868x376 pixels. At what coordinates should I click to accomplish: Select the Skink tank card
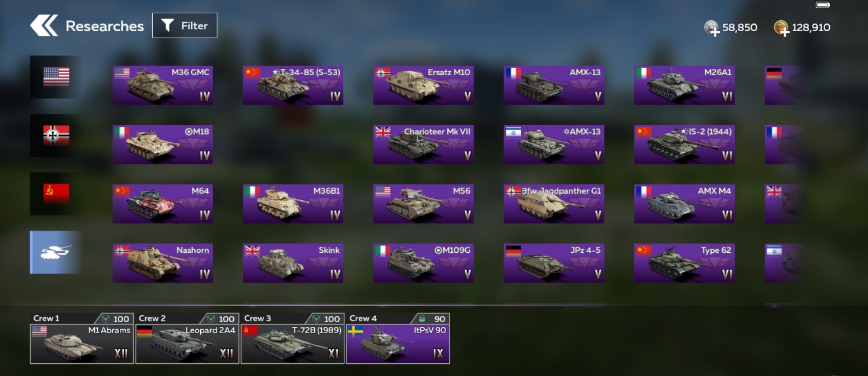[x=293, y=263]
